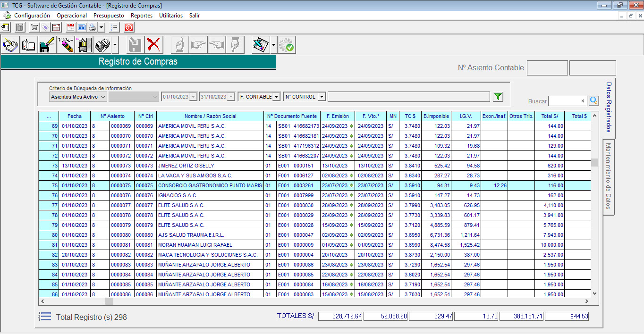The height and width of the screenshot is (334, 644).
Task: Open the Asientos Mes Activo dropdown
Action: point(78,97)
